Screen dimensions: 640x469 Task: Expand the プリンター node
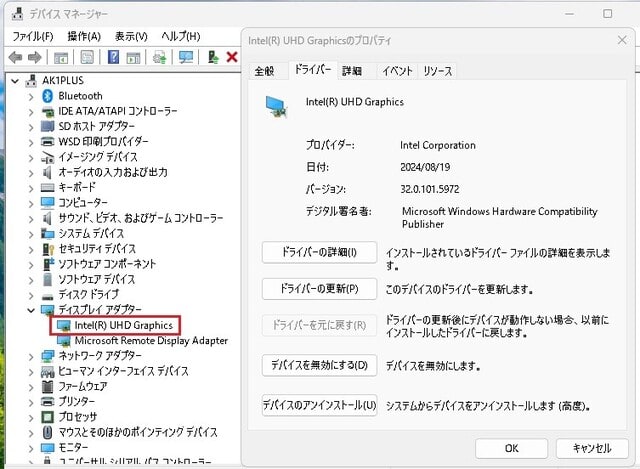click(31, 402)
